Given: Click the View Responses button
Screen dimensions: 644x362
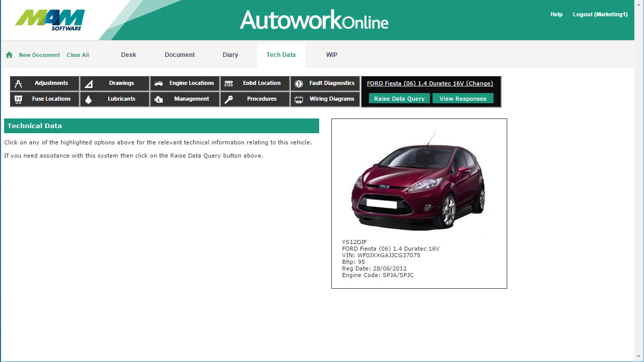Looking at the screenshot, I should [463, 99].
